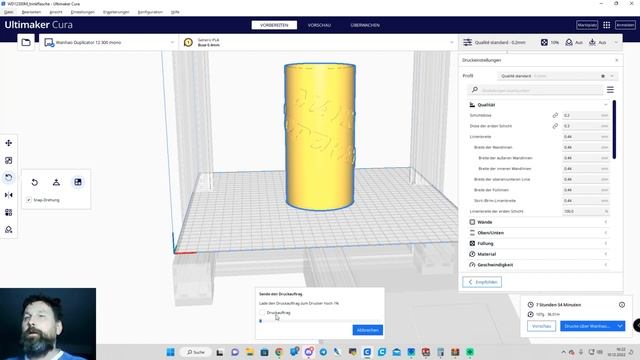This screenshot has width=640, height=360.
Task: Open settings visibility hamburger menu
Action: (610, 90)
